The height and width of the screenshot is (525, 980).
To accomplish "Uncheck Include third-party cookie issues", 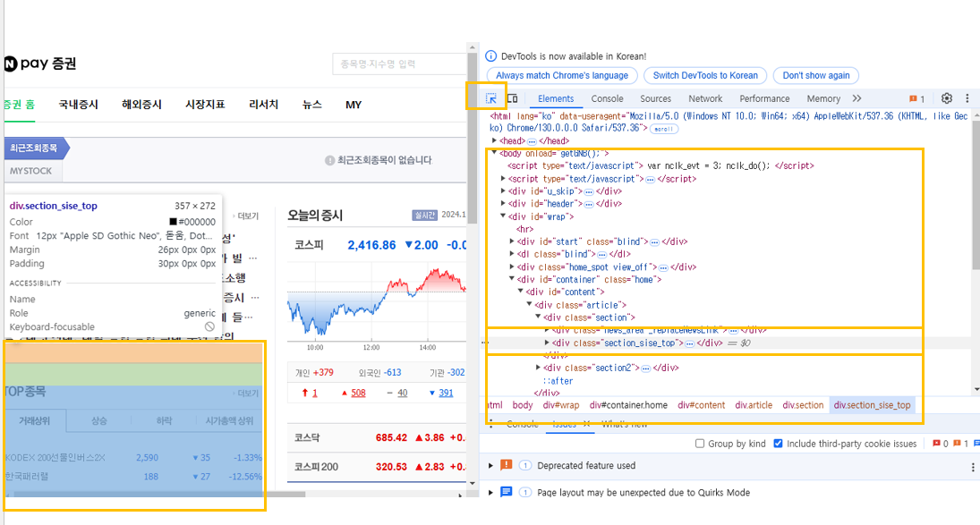I will click(778, 444).
